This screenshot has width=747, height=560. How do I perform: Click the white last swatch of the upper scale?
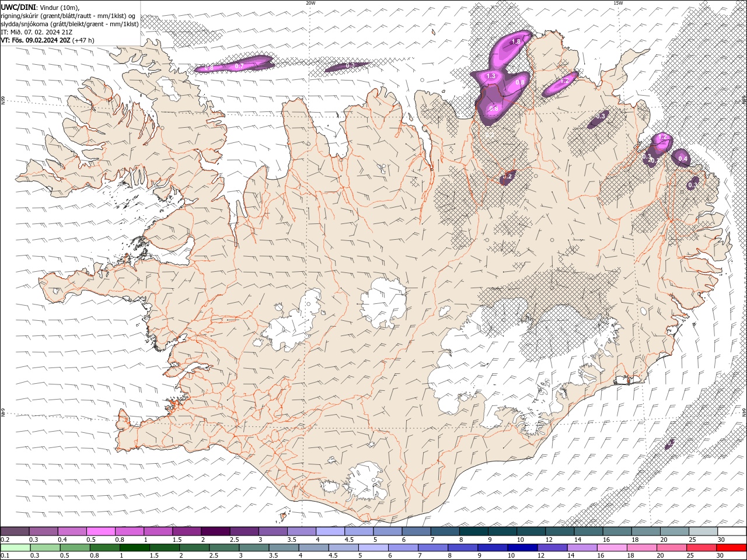pos(731,531)
